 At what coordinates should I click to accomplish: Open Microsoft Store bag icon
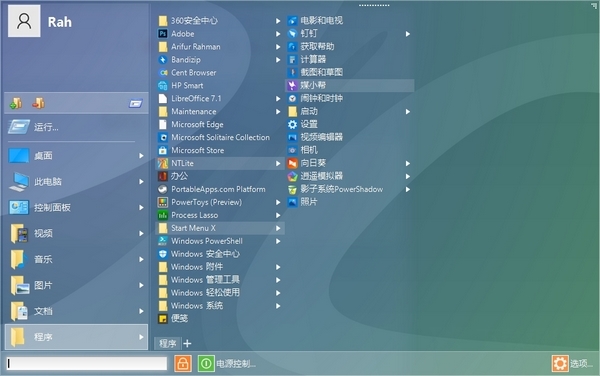[163, 150]
